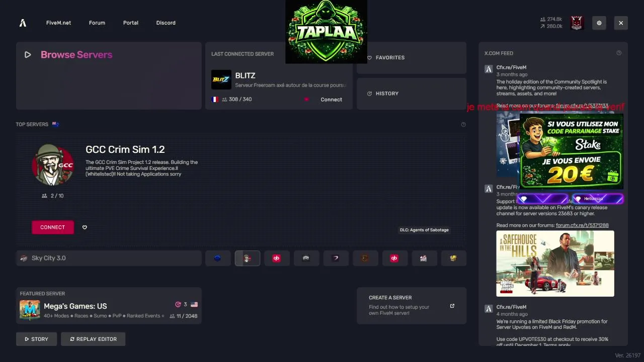Open the user profile avatar in top bar
The height and width of the screenshot is (362, 644).
point(577,23)
